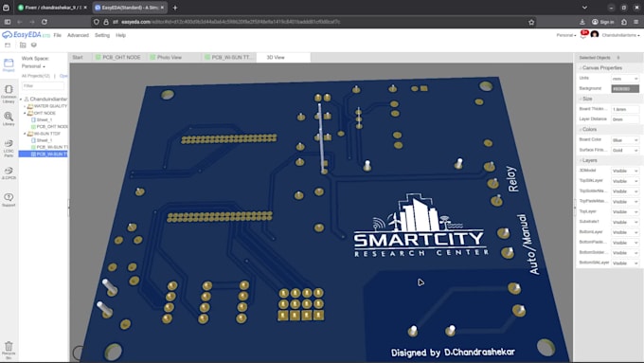Image resolution: width=644 pixels, height=363 pixels.
Task: Open the browser hamburger menu
Action: tap(636, 22)
